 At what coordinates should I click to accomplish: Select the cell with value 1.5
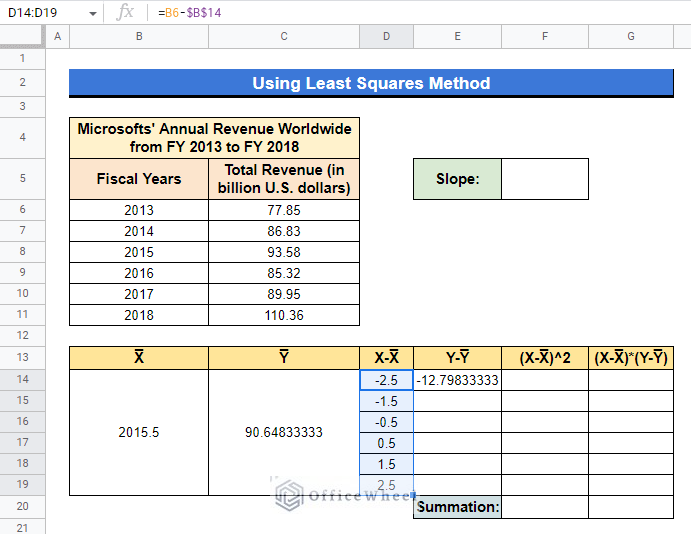click(386, 464)
